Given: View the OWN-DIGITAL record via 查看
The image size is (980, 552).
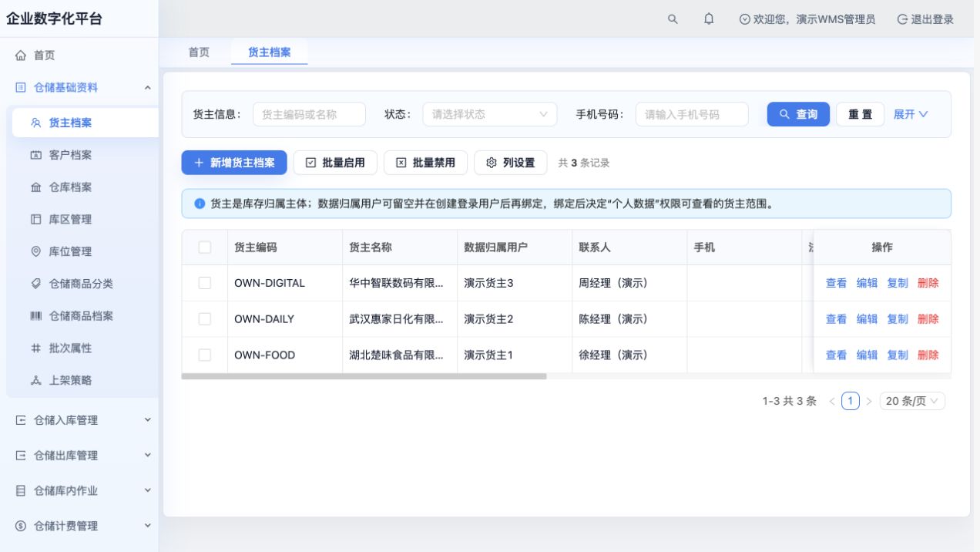Looking at the screenshot, I should point(836,283).
